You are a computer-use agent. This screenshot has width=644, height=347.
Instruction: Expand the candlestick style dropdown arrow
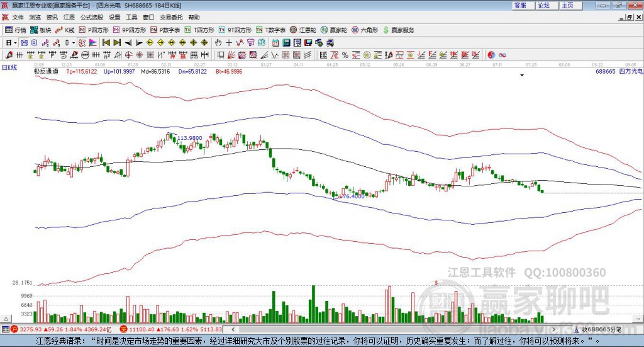click(74, 43)
